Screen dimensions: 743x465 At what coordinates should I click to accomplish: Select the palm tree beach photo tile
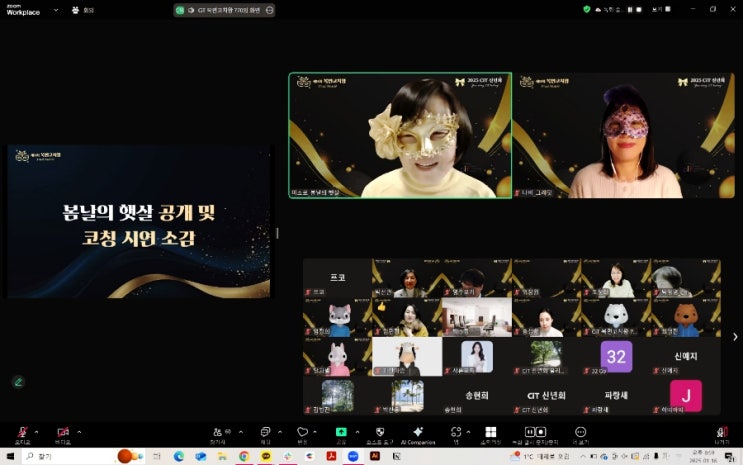[x=407, y=395]
